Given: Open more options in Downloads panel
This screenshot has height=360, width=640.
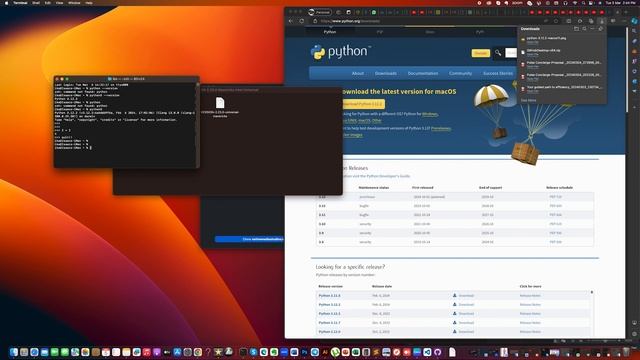Looking at the screenshot, I should coord(592,29).
